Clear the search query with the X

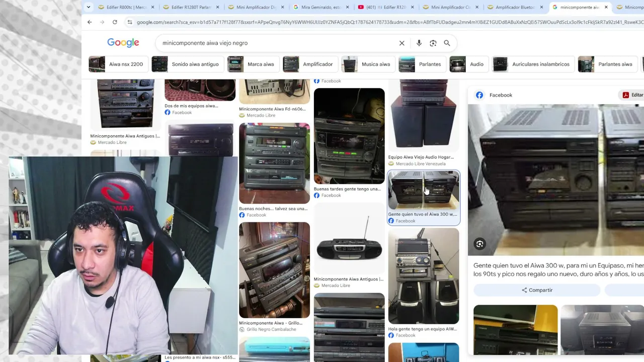(401, 43)
